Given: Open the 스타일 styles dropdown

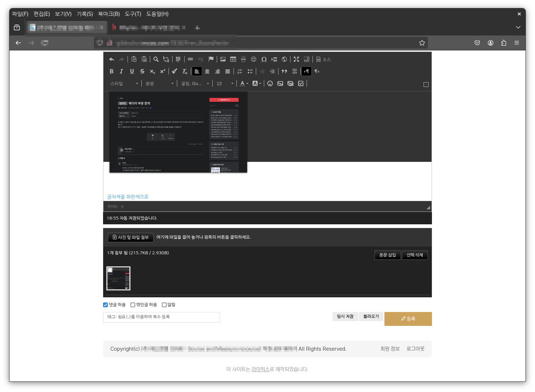Looking at the screenshot, I should (124, 84).
